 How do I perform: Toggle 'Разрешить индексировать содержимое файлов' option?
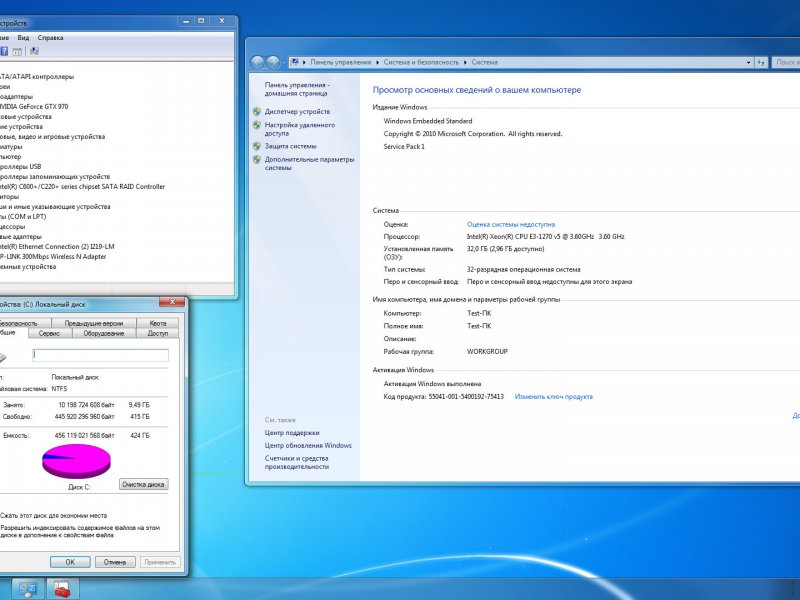[x=80, y=532]
